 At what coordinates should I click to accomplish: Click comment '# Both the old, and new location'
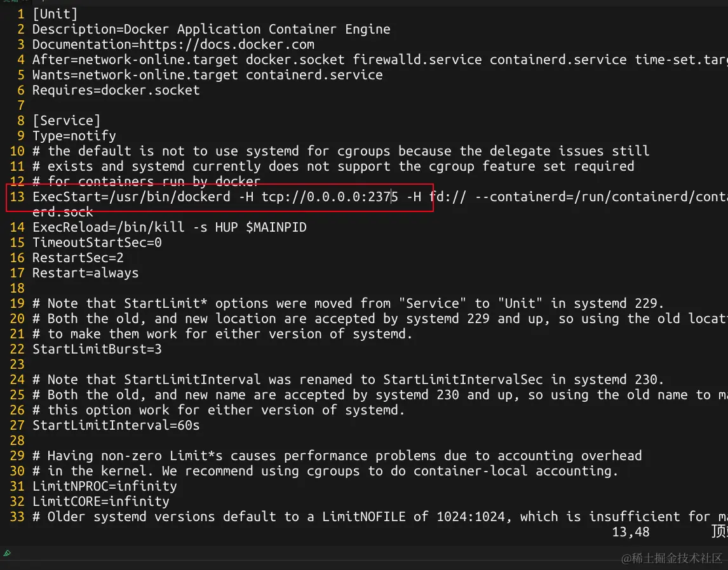[x=380, y=319]
